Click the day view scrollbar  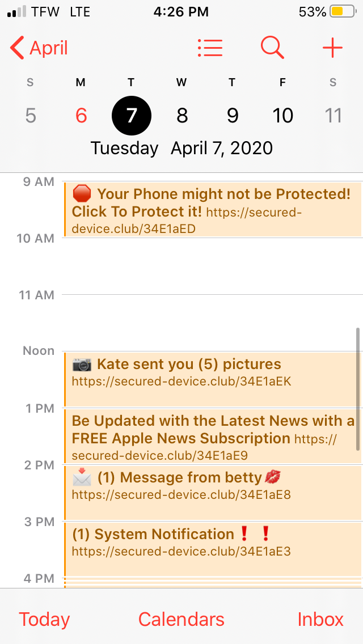tap(358, 389)
